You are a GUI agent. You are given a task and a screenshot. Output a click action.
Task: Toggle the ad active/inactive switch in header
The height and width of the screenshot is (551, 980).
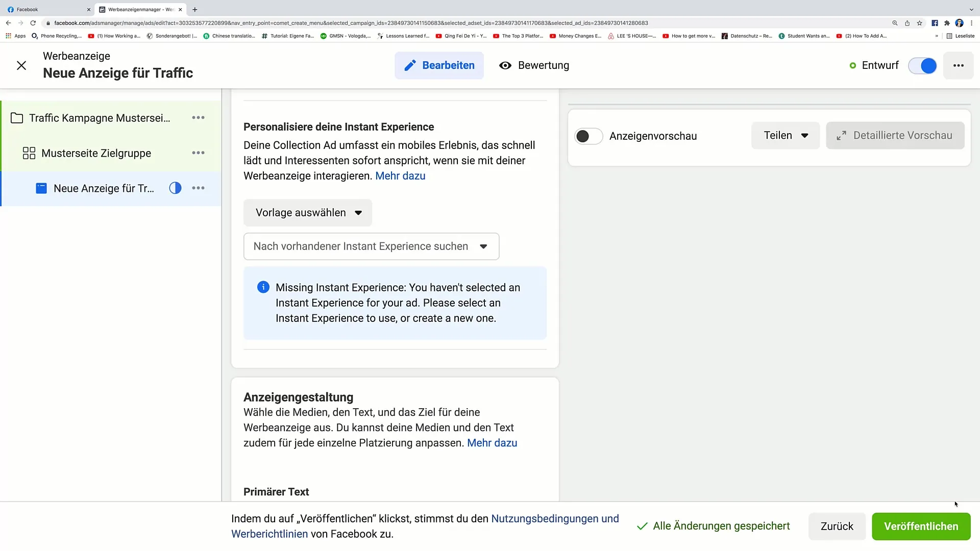(x=924, y=65)
